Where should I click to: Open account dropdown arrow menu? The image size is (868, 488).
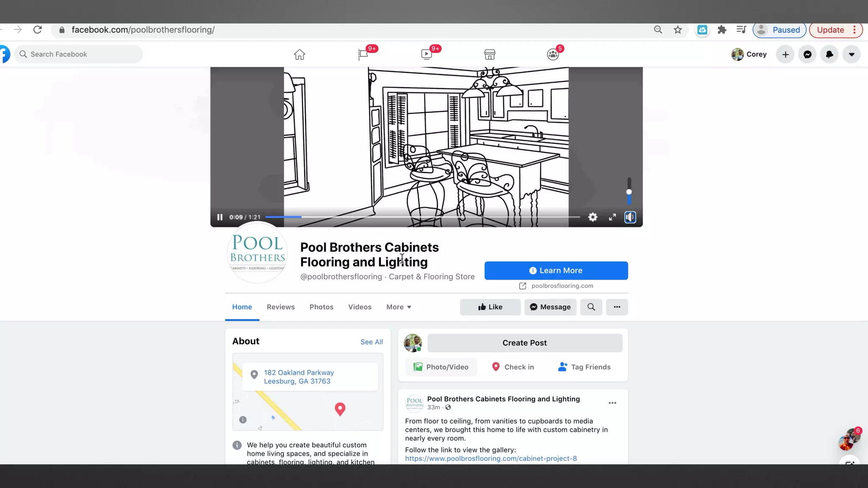851,54
